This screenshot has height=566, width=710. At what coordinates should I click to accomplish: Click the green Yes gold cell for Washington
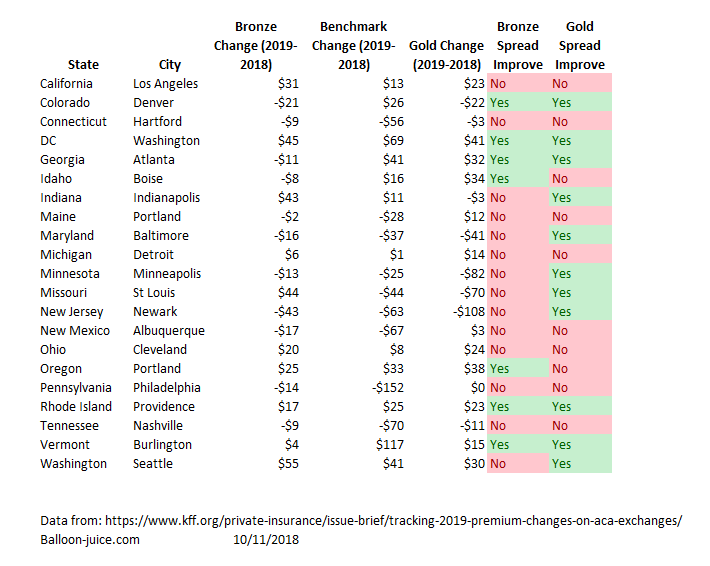[x=580, y=464]
